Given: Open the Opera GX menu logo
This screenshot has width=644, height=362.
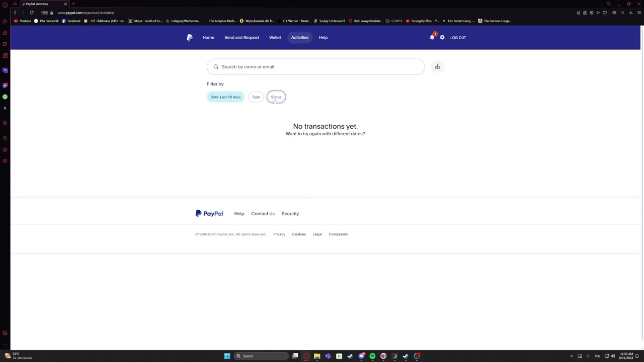Looking at the screenshot, I should [x=5, y=4].
